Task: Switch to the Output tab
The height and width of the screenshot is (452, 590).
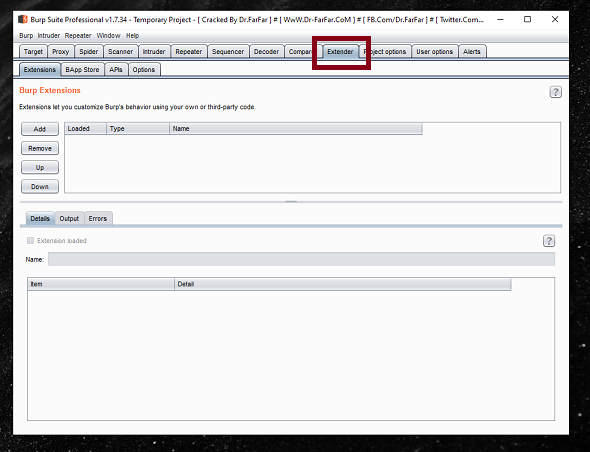Action: [x=69, y=219]
